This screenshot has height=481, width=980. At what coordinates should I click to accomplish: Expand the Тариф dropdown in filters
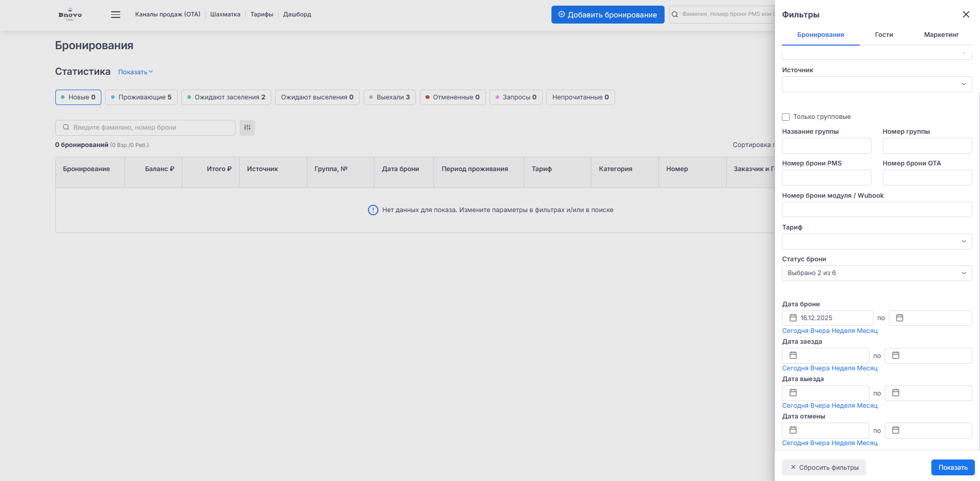pyautogui.click(x=877, y=241)
